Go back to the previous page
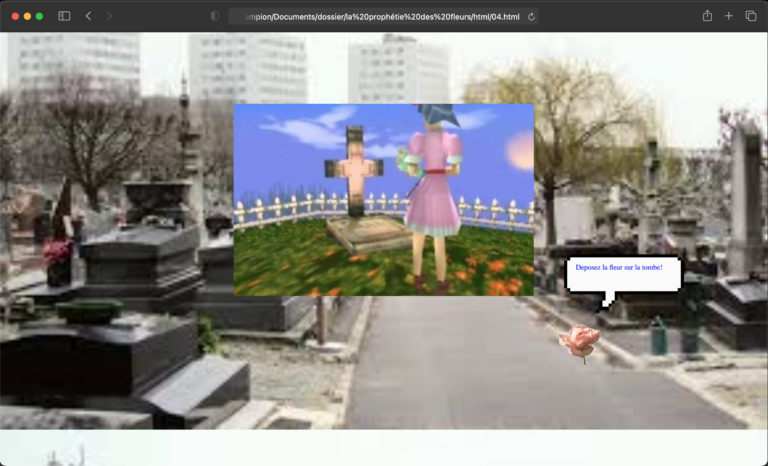Screen dimensions: 768x466 pyautogui.click(x=88, y=16)
